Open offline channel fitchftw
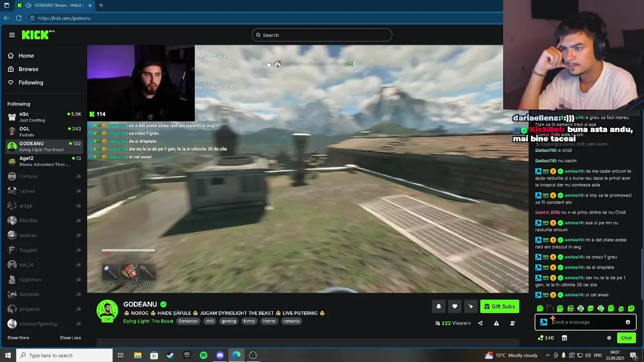Viewport: 644px width, 362px height. 44,221
